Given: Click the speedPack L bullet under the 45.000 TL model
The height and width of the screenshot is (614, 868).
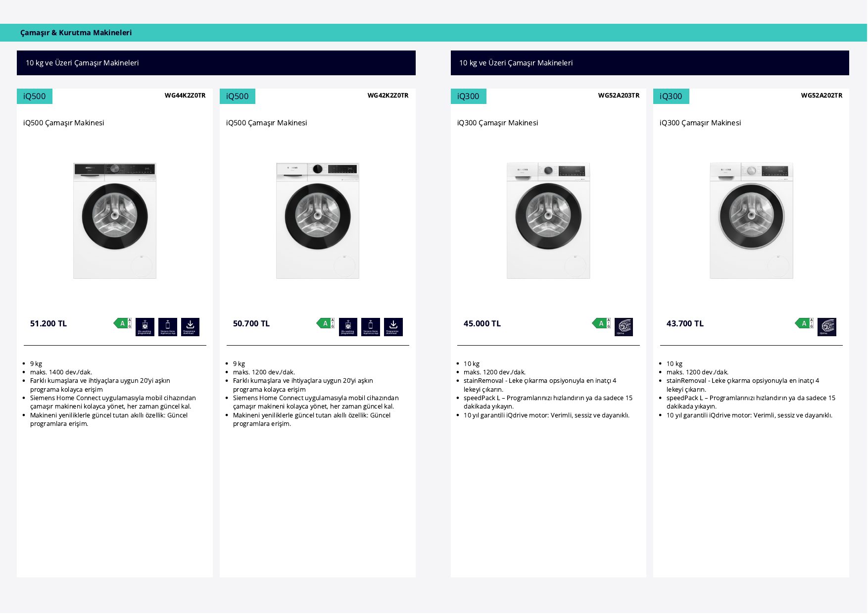Looking at the screenshot, I should click(x=548, y=402).
